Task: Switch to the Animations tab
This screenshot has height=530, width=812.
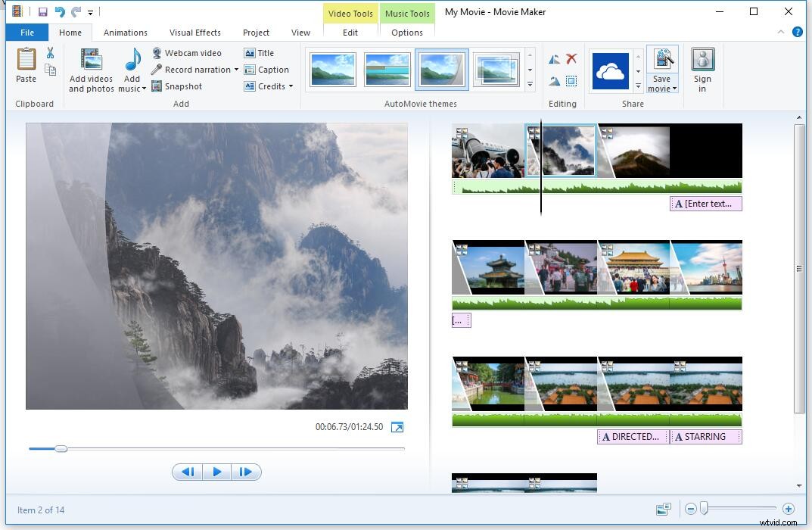Action: tap(125, 33)
